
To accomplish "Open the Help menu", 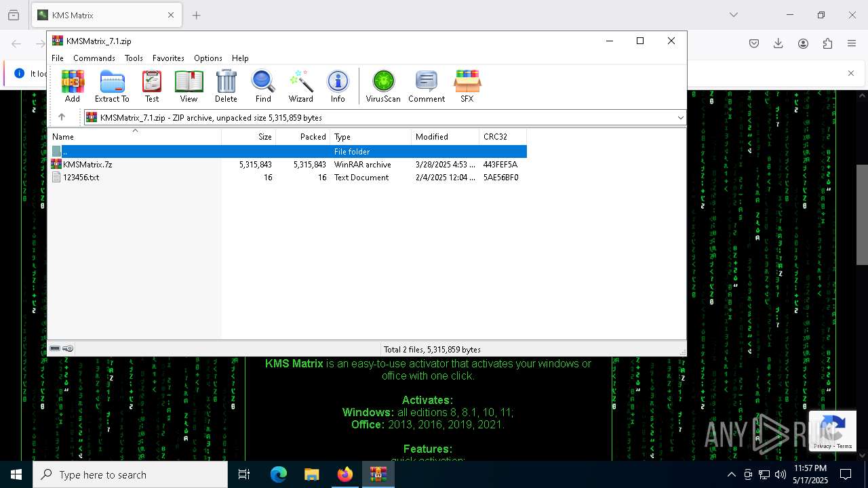I will (x=240, y=58).
